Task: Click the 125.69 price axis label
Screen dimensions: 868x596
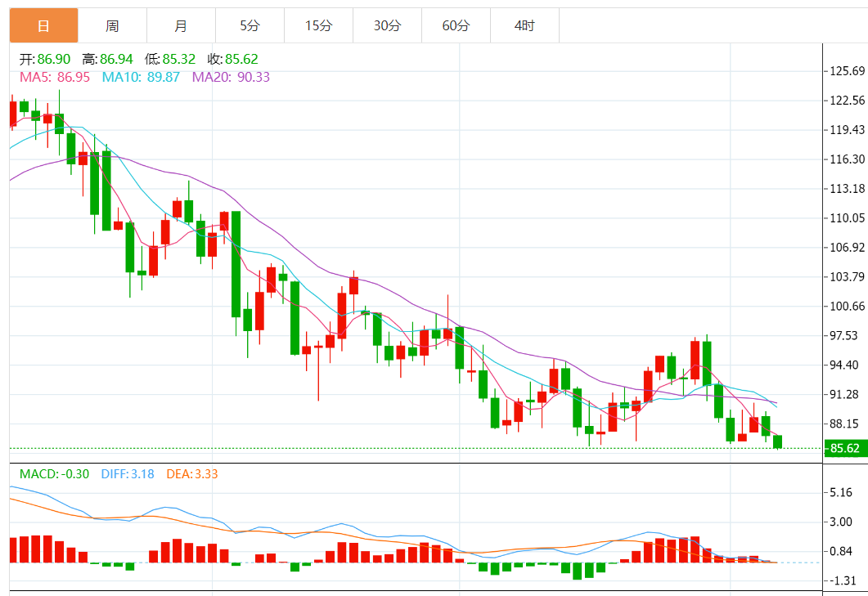Action: point(847,71)
